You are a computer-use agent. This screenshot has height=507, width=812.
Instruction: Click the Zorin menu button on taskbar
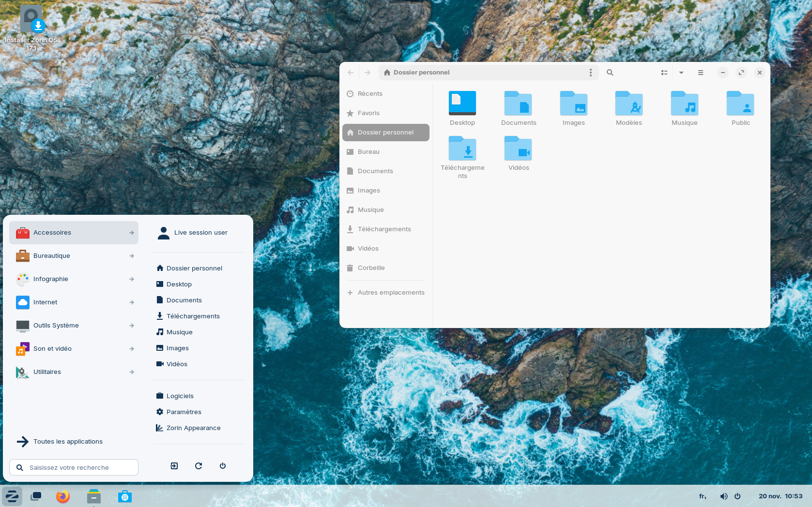point(12,496)
